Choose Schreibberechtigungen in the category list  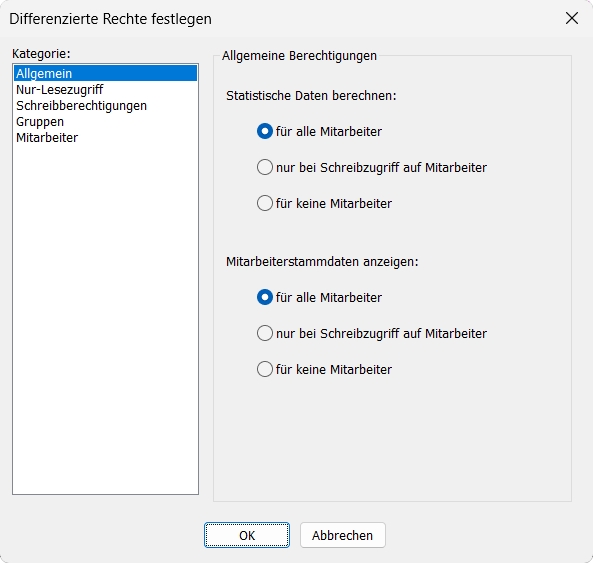(x=105, y=106)
